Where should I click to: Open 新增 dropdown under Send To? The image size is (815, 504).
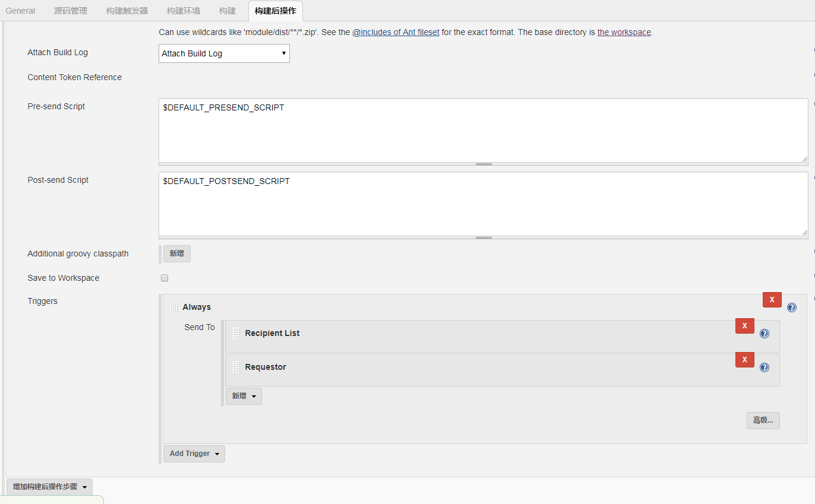[x=244, y=396]
